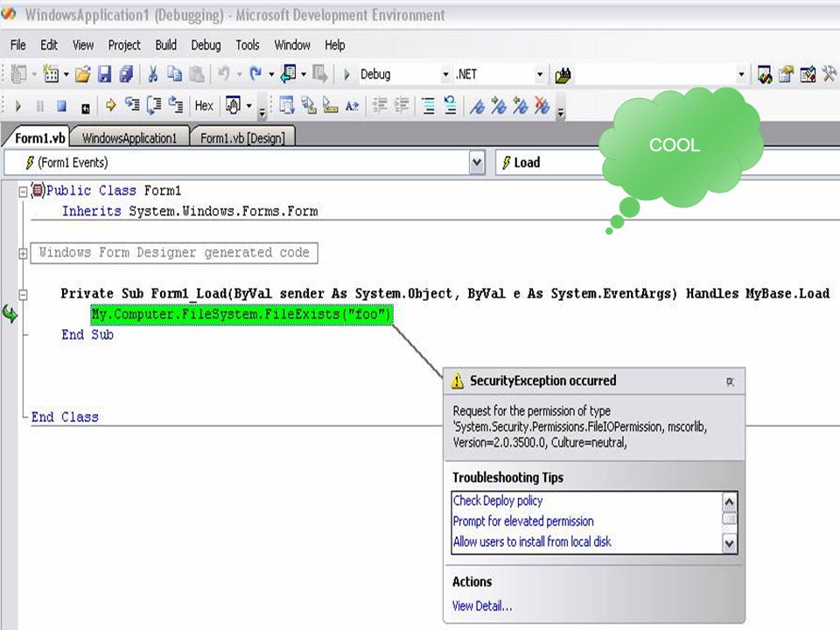Open the .NET platform dropdown
The height and width of the screenshot is (630, 840).
point(540,74)
